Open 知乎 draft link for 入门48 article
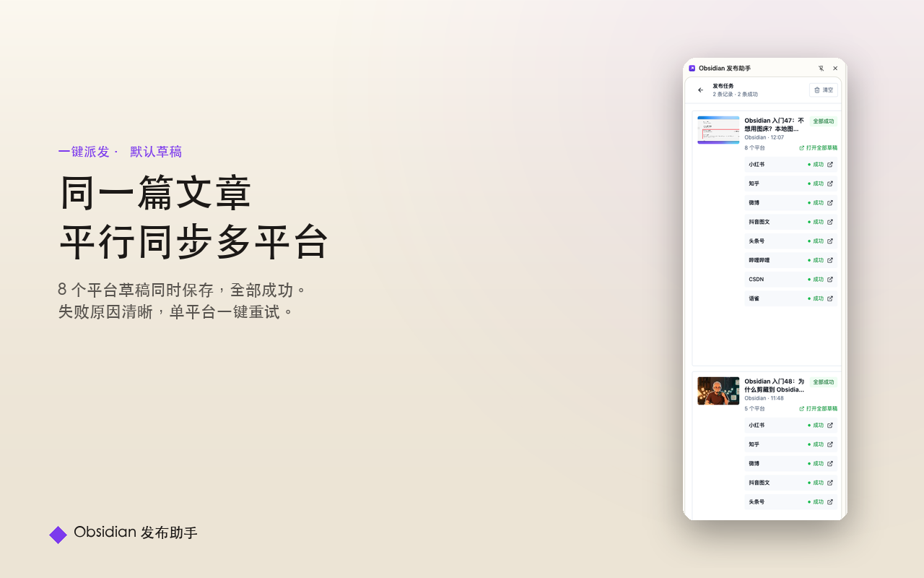 830,444
